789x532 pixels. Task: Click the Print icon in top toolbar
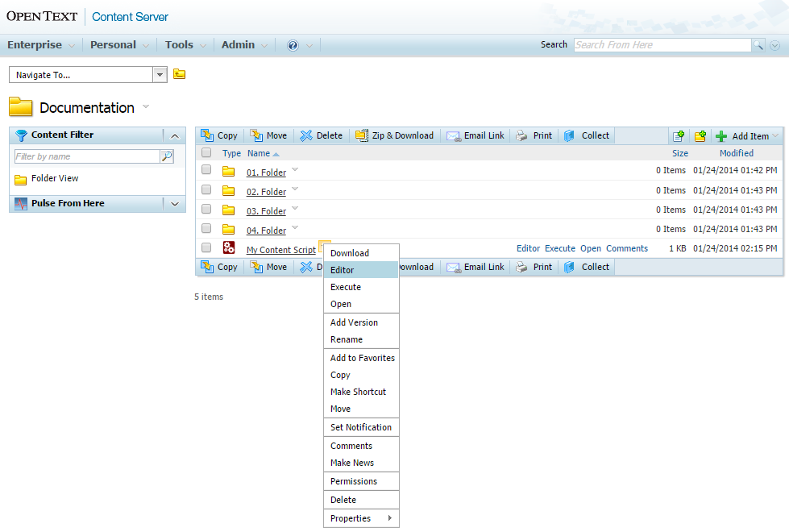coord(522,135)
